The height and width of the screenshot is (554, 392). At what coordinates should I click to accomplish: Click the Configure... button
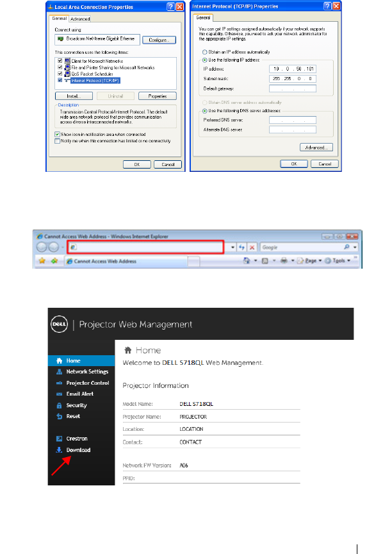(x=159, y=40)
